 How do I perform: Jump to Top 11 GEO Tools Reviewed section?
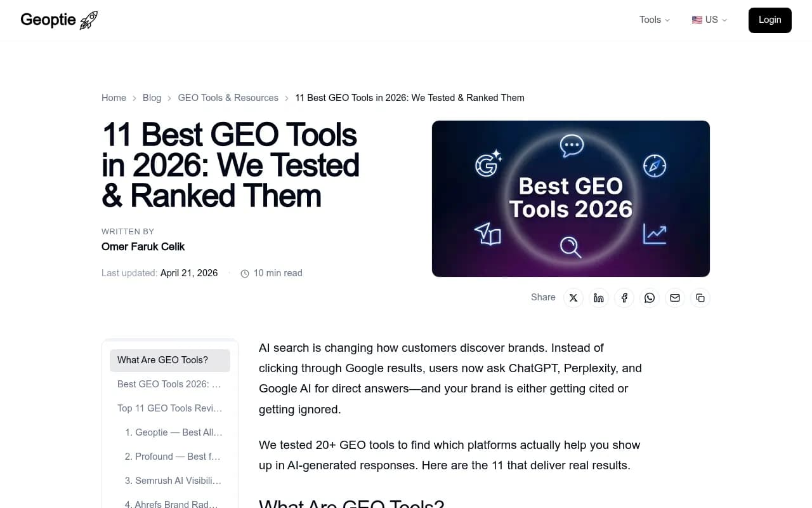click(170, 408)
